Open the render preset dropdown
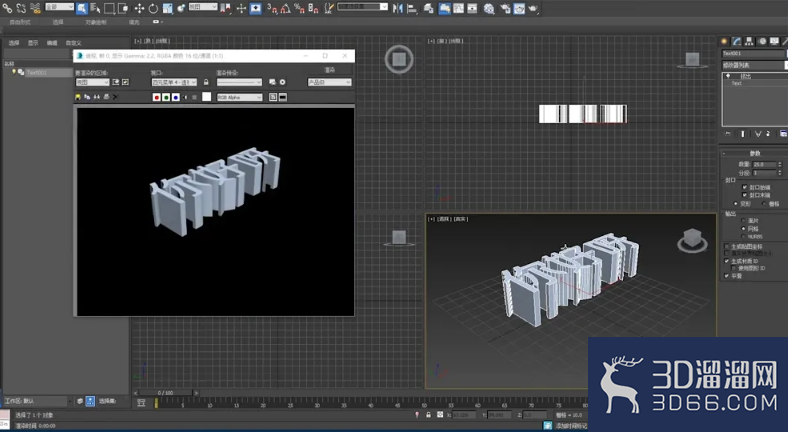Image resolution: width=788 pixels, height=432 pixels. 239,82
